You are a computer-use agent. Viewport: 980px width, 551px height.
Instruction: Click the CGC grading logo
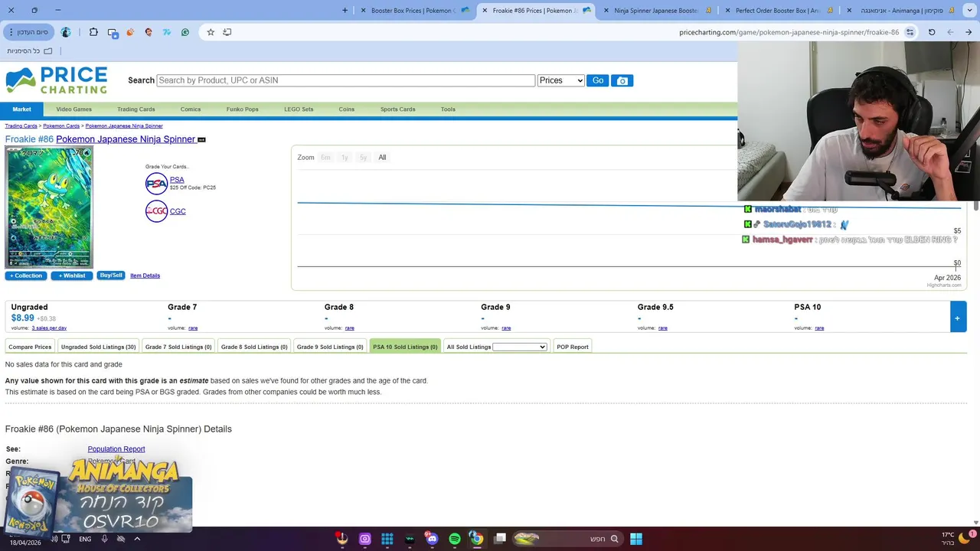pos(156,211)
